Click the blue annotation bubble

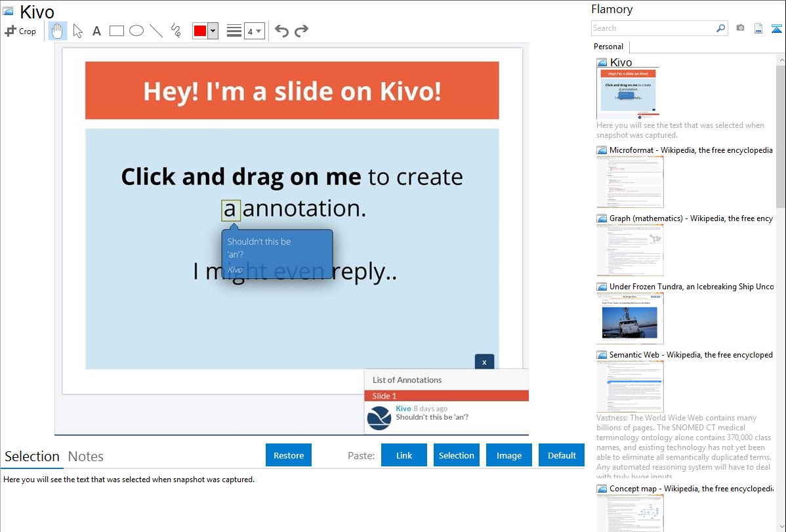(x=278, y=255)
